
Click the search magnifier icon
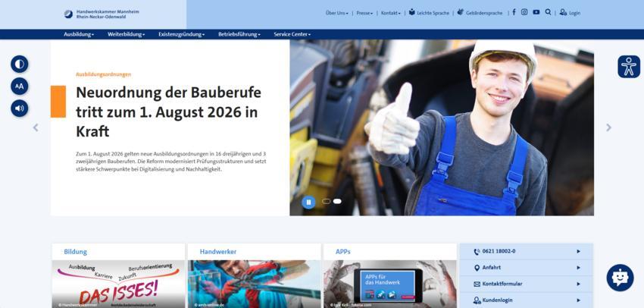coord(548,12)
